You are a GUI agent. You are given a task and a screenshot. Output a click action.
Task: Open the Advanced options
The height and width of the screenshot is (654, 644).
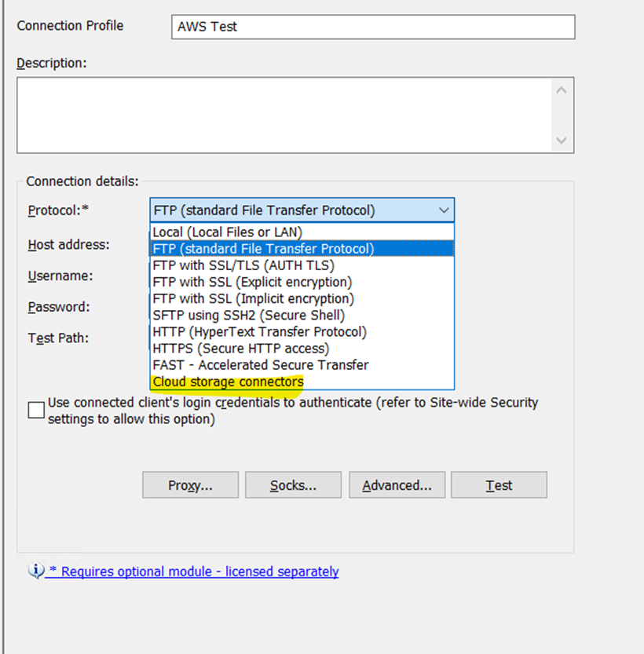click(397, 484)
